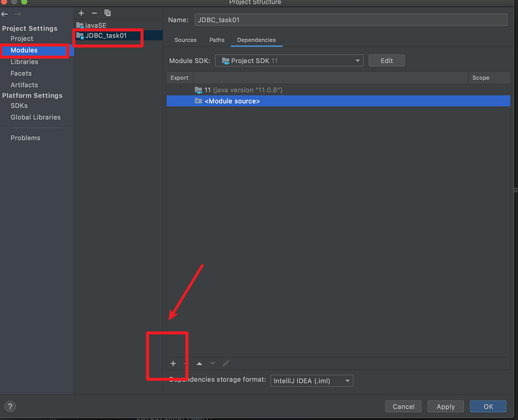Select the javaSE module
Viewport: 518px width, 420px height.
(119, 25)
